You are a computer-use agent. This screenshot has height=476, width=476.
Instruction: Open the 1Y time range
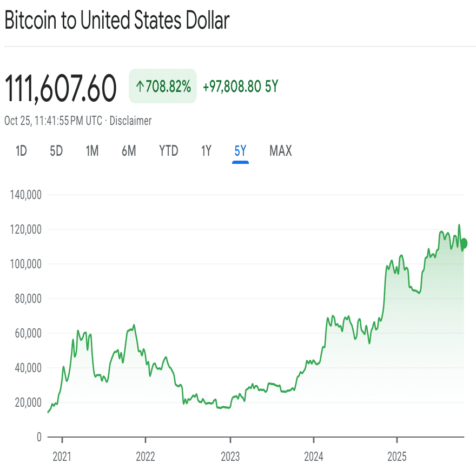click(206, 151)
